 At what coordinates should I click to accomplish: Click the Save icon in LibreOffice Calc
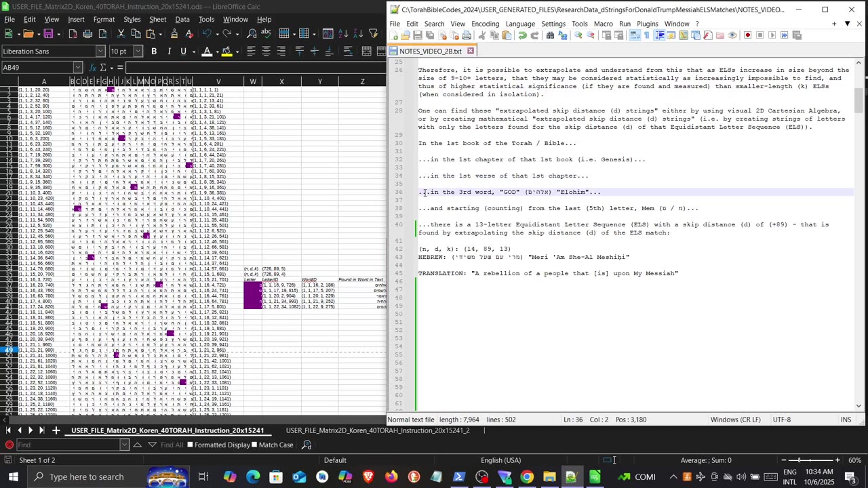[x=49, y=33]
